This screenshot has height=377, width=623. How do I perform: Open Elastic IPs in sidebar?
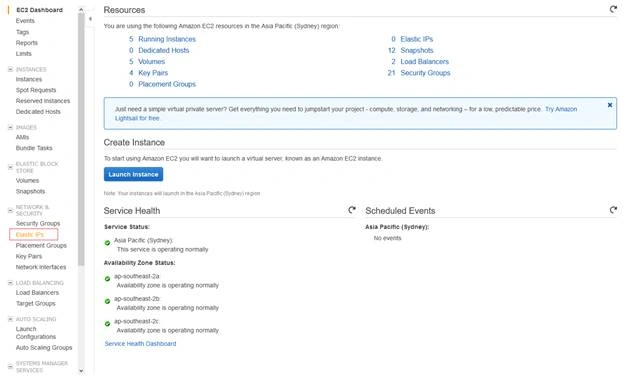(30, 234)
